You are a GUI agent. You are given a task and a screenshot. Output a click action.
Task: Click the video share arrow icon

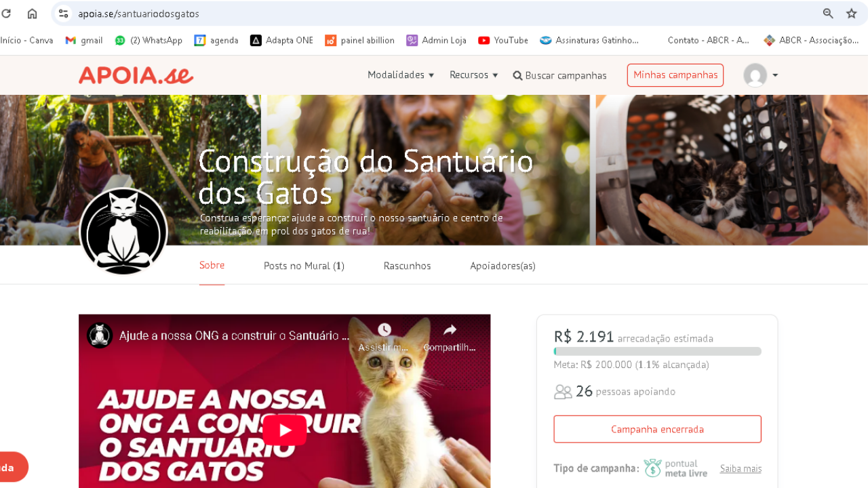point(450,330)
